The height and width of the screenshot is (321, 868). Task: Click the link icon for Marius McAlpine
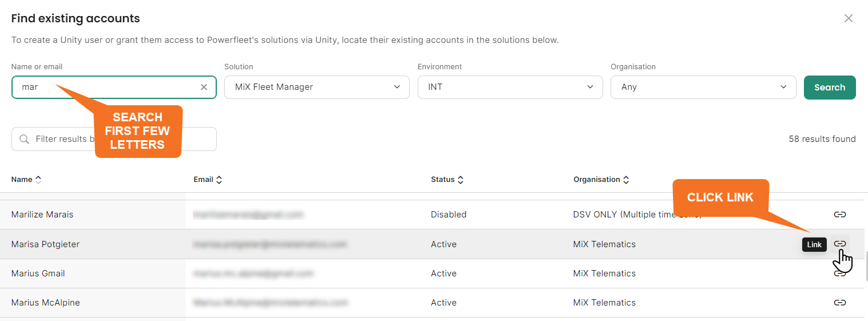pyautogui.click(x=839, y=303)
